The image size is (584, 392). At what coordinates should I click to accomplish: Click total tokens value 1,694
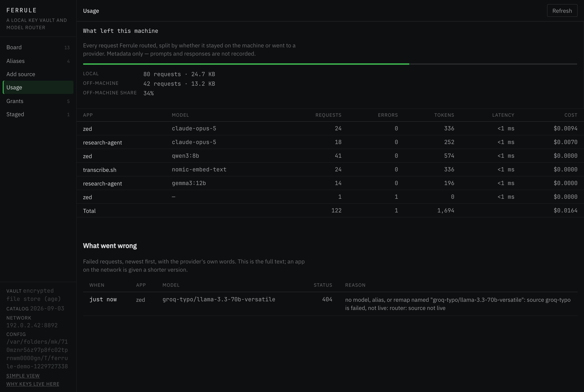coord(446,211)
